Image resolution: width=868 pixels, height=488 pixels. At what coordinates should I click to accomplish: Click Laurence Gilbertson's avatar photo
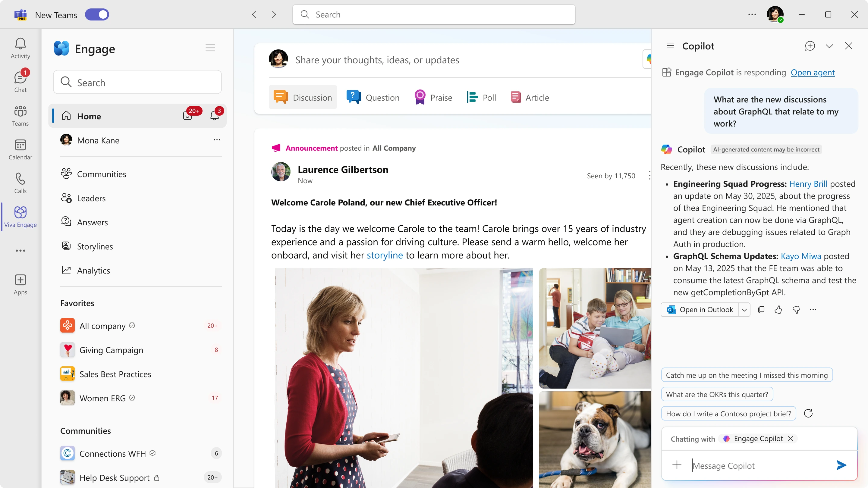(x=281, y=172)
